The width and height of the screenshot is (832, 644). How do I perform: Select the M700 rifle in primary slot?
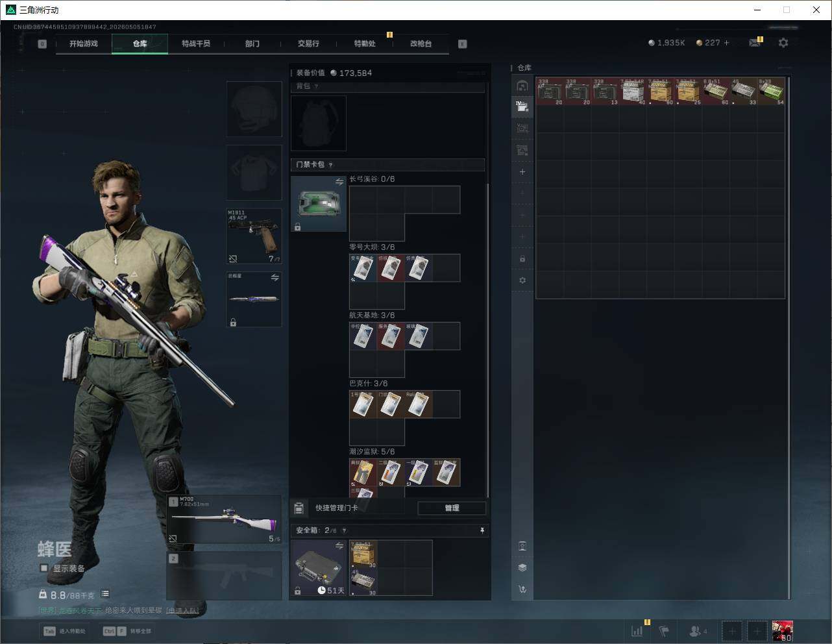tap(225, 520)
